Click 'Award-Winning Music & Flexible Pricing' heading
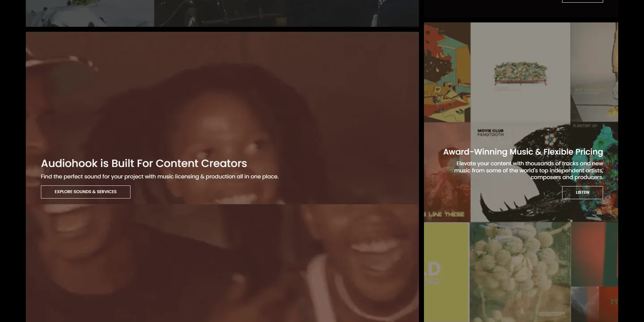 pyautogui.click(x=523, y=152)
